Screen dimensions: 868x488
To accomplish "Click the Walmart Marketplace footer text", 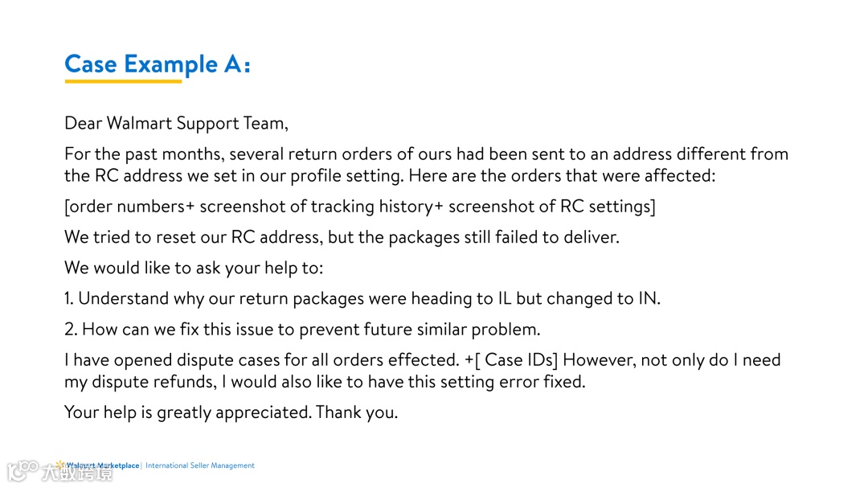I will [102, 465].
